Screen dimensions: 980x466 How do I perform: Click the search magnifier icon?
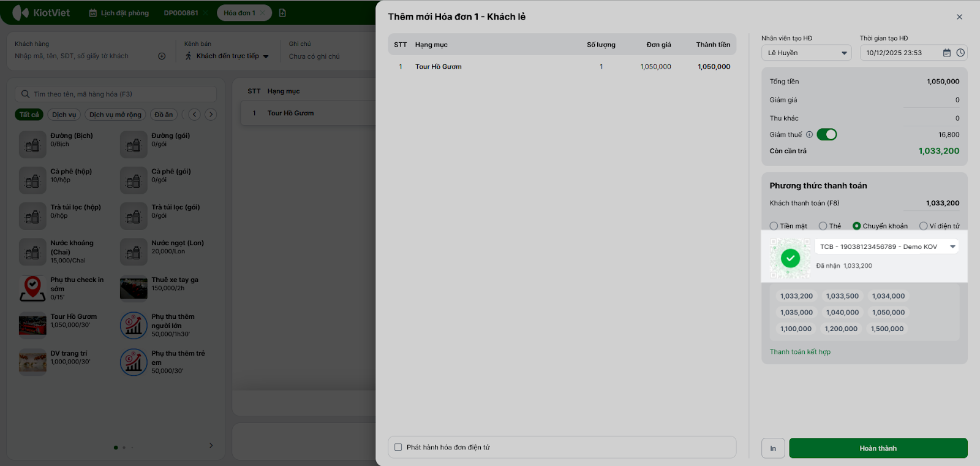25,94
